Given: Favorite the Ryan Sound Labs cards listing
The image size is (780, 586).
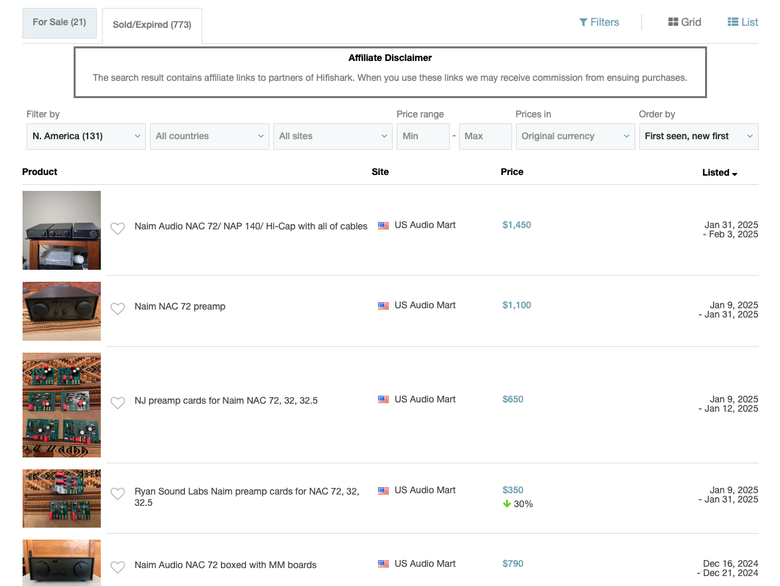Looking at the screenshot, I should click(118, 493).
